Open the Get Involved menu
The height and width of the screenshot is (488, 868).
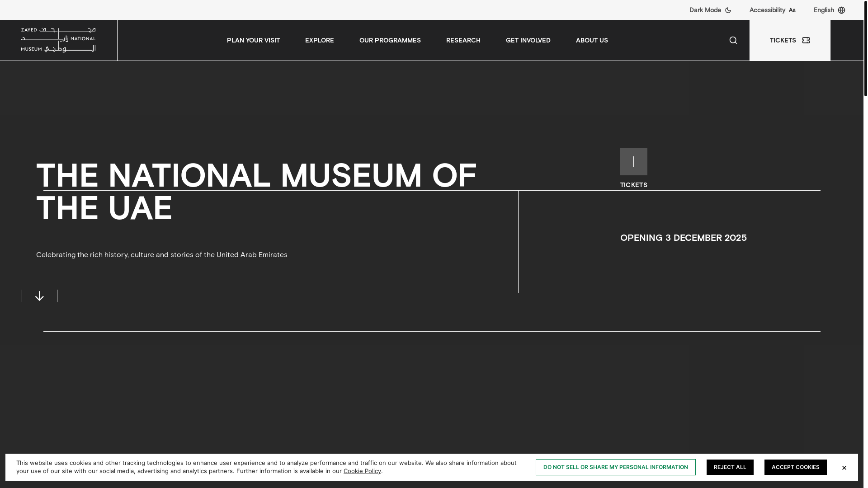pos(528,40)
